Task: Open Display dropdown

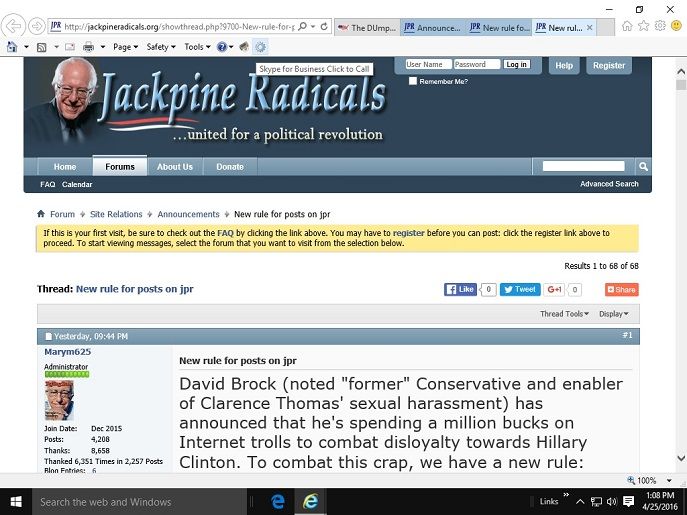Action: click(x=614, y=314)
